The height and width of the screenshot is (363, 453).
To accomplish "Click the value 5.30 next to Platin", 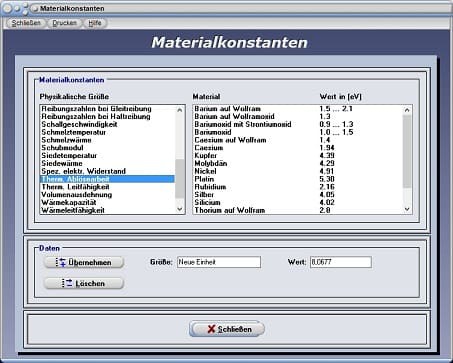I will tap(327, 179).
